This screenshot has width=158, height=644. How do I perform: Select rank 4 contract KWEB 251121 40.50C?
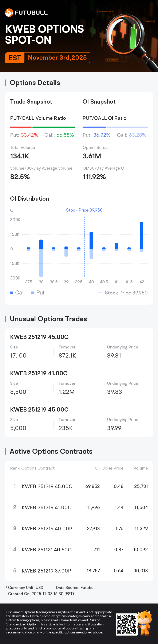(47, 549)
